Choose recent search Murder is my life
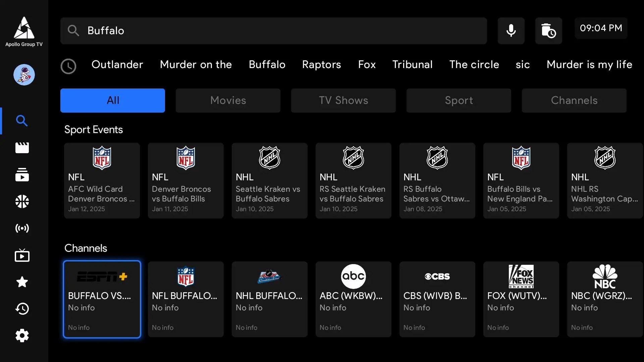The width and height of the screenshot is (644, 362). pyautogui.click(x=589, y=64)
